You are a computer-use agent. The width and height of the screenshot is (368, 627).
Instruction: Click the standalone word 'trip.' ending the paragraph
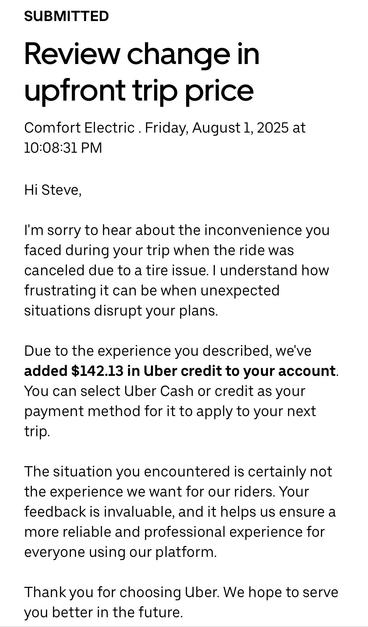[x=37, y=432]
